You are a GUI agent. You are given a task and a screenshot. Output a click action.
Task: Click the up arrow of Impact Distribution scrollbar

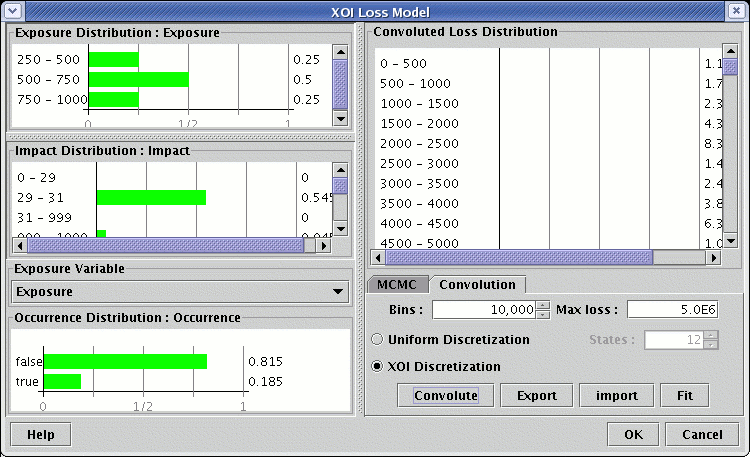[x=340, y=170]
